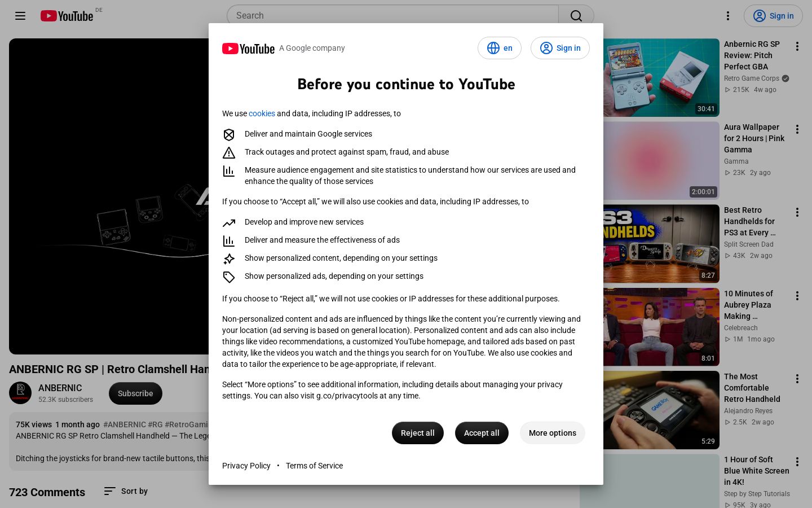Open options menu for Aura Wallpaper video
The height and width of the screenshot is (508, 812).
[x=797, y=129]
